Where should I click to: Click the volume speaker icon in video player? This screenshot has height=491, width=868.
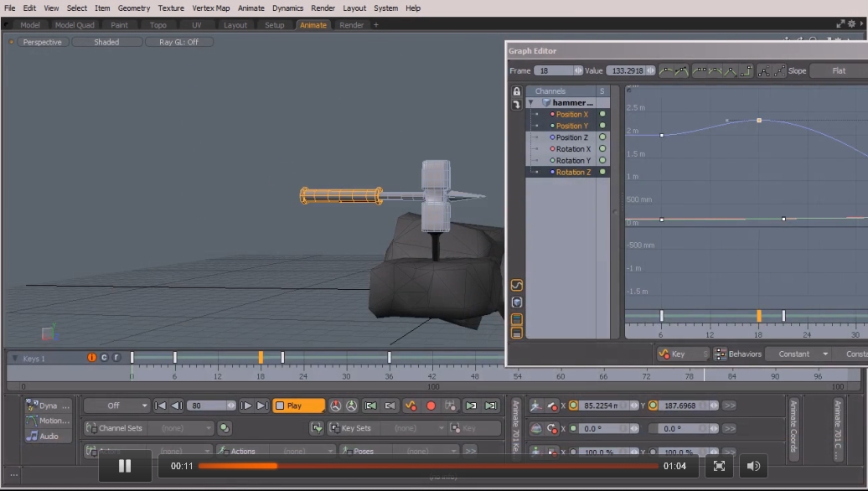[753, 466]
